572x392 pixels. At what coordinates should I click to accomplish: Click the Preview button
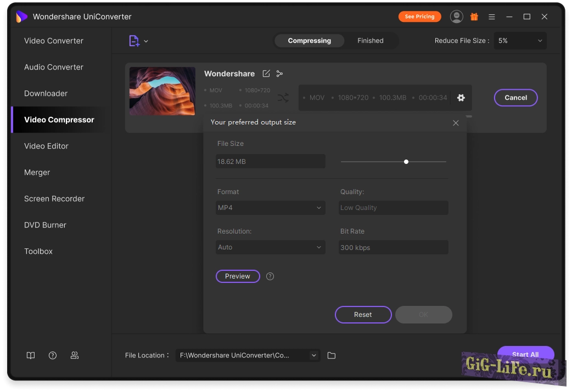click(238, 276)
